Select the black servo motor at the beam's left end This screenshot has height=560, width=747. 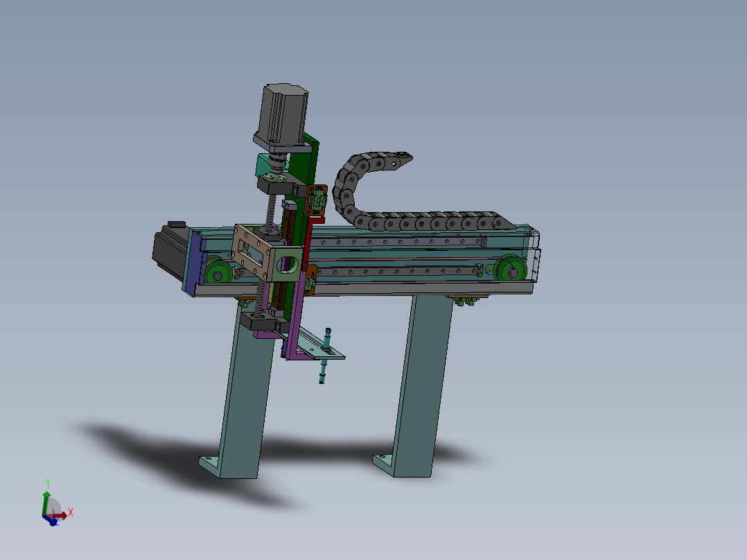170,251
